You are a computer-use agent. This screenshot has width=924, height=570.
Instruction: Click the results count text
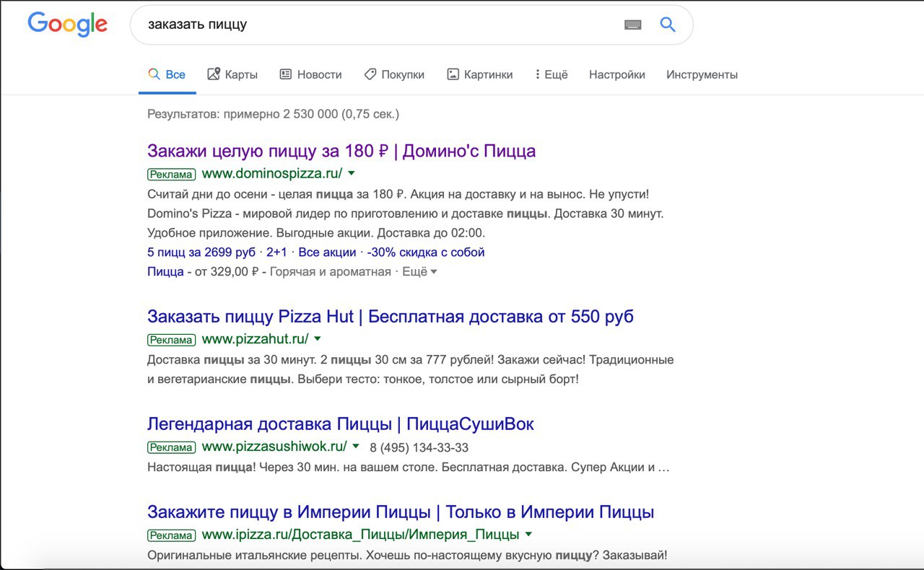(273, 113)
